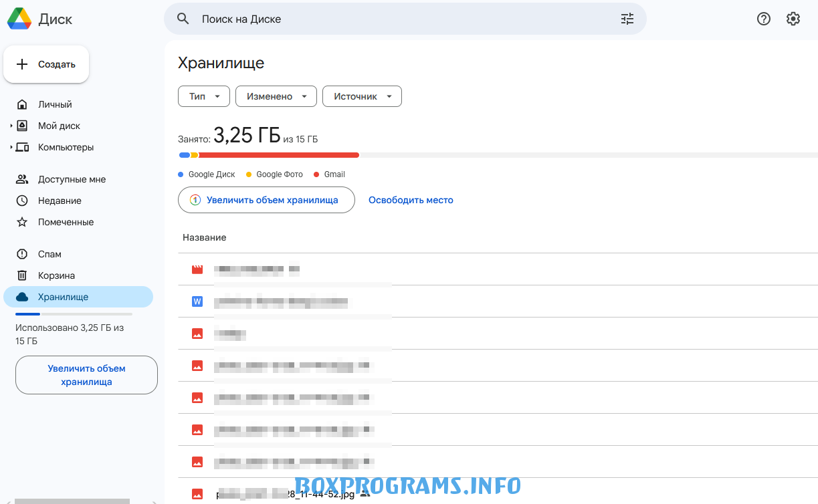
Task: Expand the Мой диск tree arrow
Action: pos(11,126)
